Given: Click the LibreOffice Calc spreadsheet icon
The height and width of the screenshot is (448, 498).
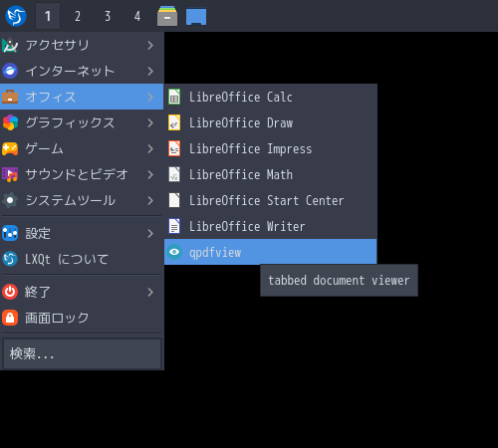Looking at the screenshot, I should [x=174, y=97].
